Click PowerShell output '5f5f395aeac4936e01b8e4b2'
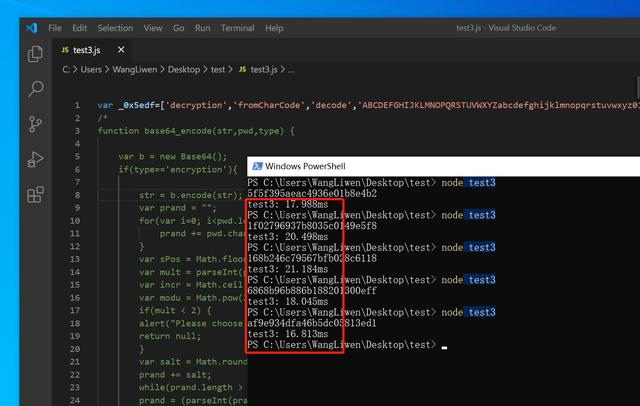This screenshot has width=640, height=406. [x=312, y=193]
